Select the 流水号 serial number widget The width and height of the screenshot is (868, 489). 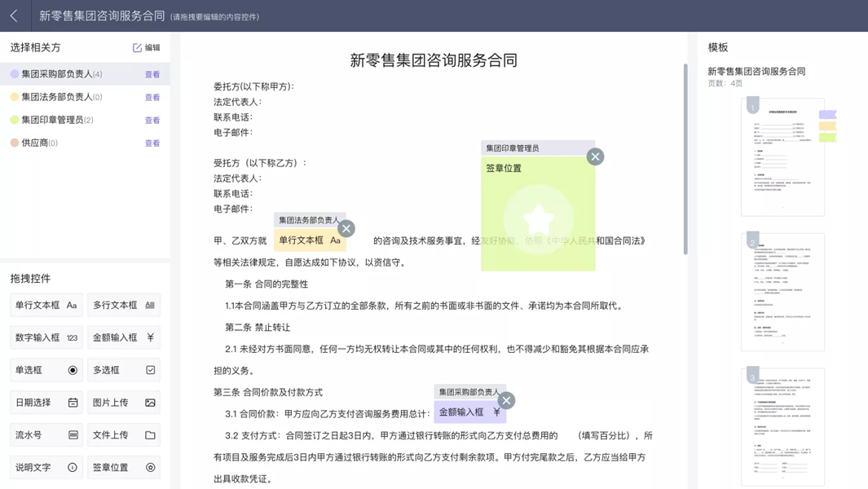coord(46,435)
